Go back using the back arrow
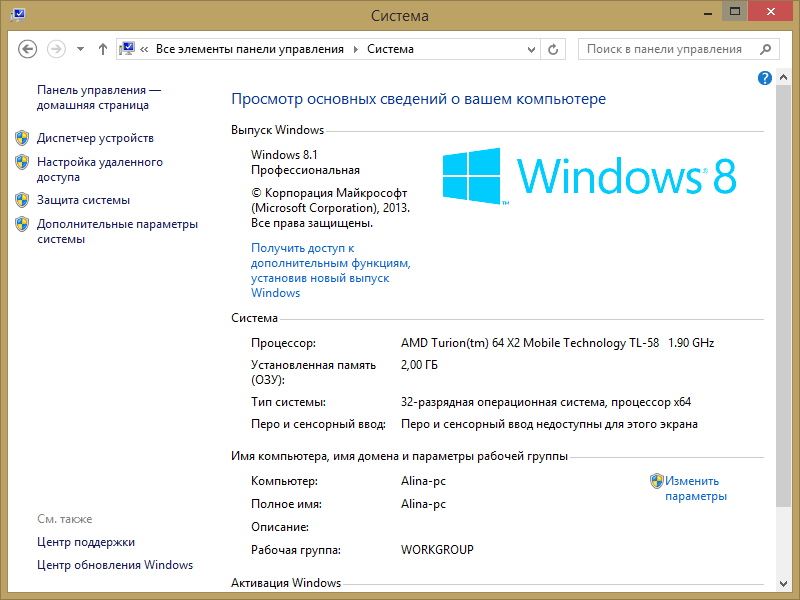Image resolution: width=800 pixels, height=600 pixels. coord(28,49)
